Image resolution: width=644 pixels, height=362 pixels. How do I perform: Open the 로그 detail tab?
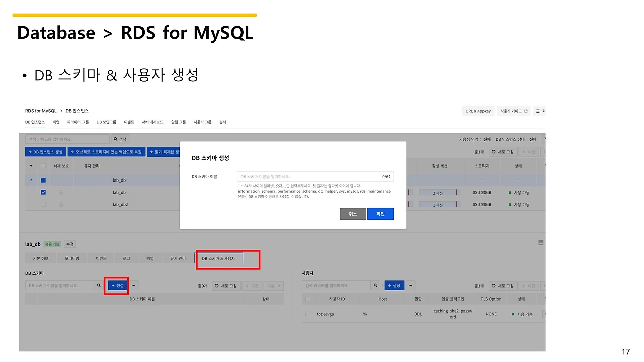coord(126,258)
